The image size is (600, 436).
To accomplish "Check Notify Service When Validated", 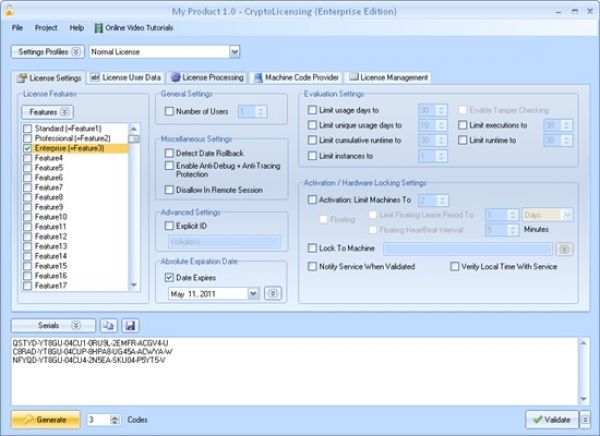I will pos(312,266).
